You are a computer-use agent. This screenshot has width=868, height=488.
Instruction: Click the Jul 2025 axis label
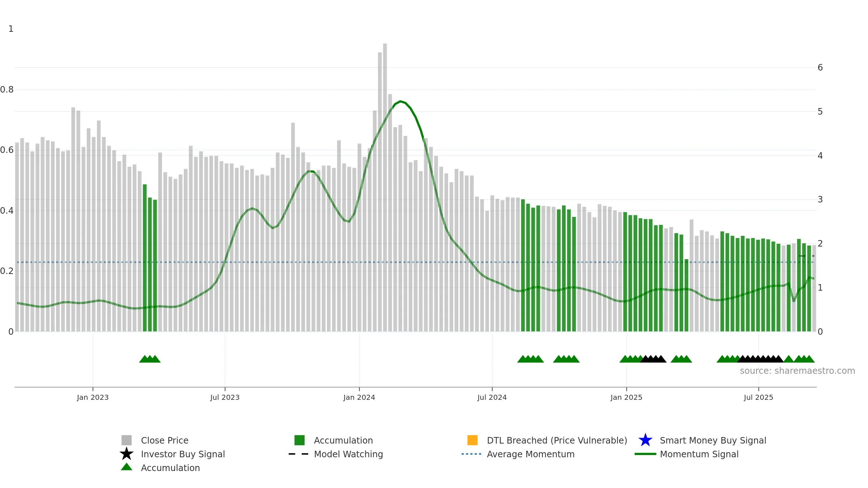(758, 398)
